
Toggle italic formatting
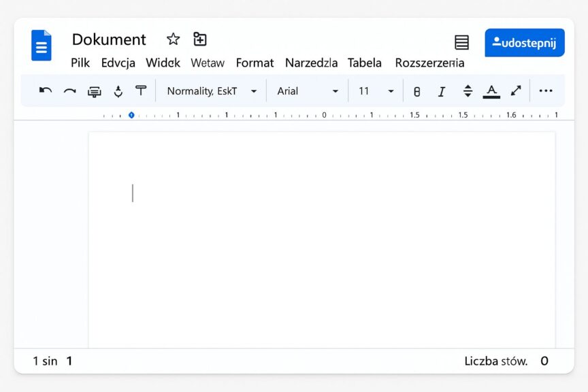[442, 91]
